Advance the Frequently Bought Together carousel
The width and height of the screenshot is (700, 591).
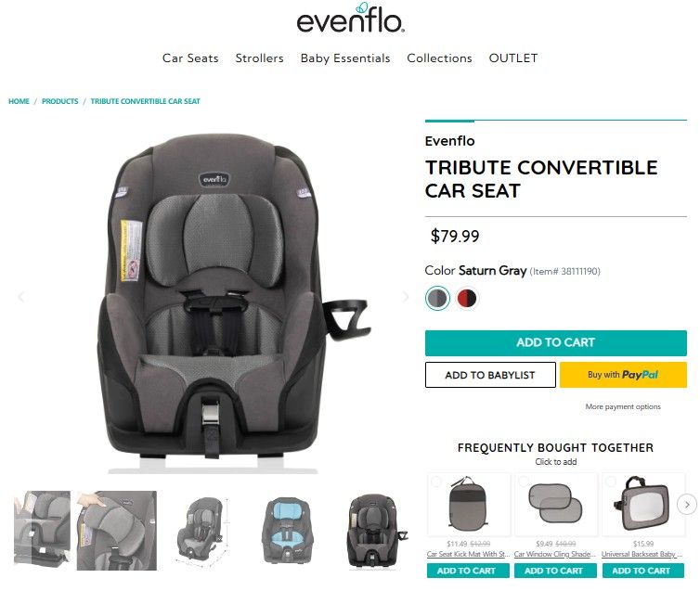pyautogui.click(x=687, y=505)
